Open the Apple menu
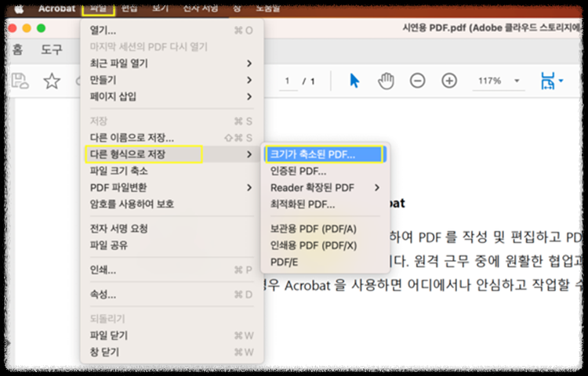The height and width of the screenshot is (376, 588). tap(19, 9)
